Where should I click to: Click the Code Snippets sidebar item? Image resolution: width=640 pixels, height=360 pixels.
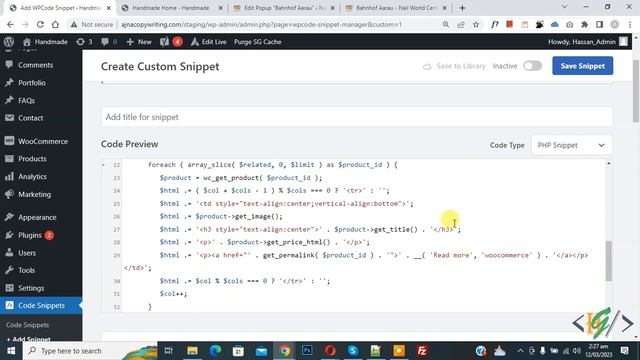[x=41, y=305]
